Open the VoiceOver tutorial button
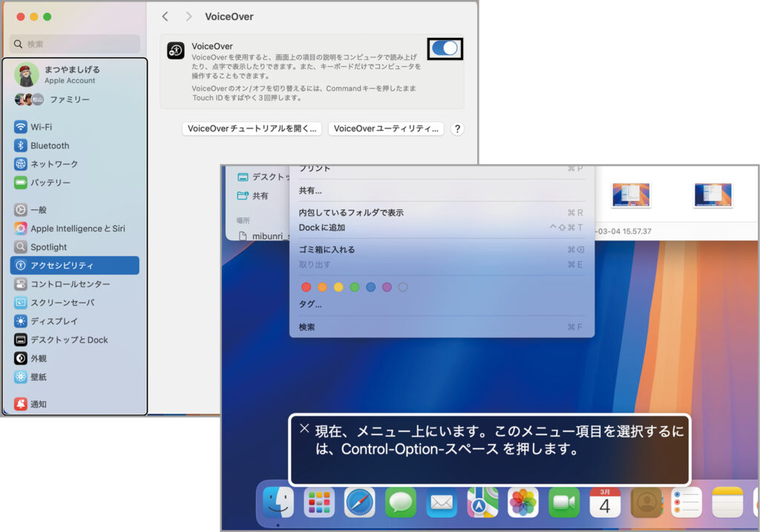 tap(252, 129)
